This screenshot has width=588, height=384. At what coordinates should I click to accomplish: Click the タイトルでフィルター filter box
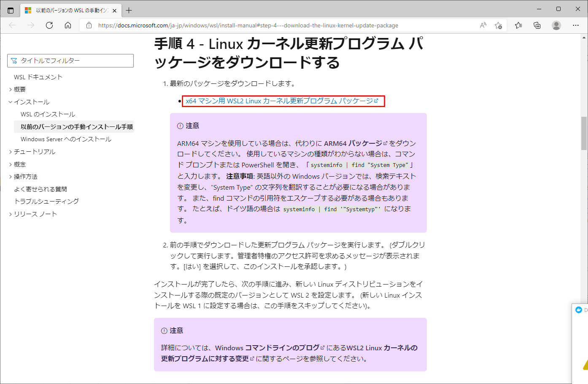pos(70,61)
